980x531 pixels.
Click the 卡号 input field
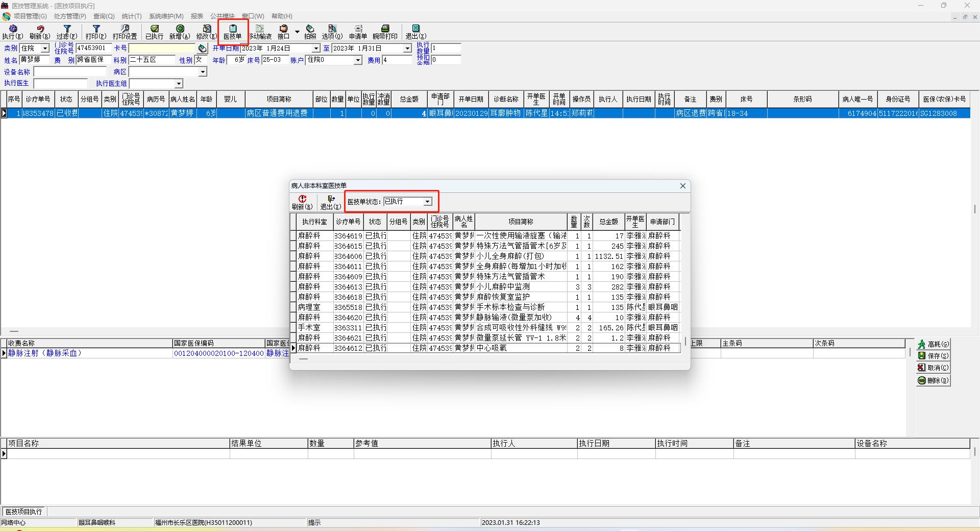click(163, 49)
